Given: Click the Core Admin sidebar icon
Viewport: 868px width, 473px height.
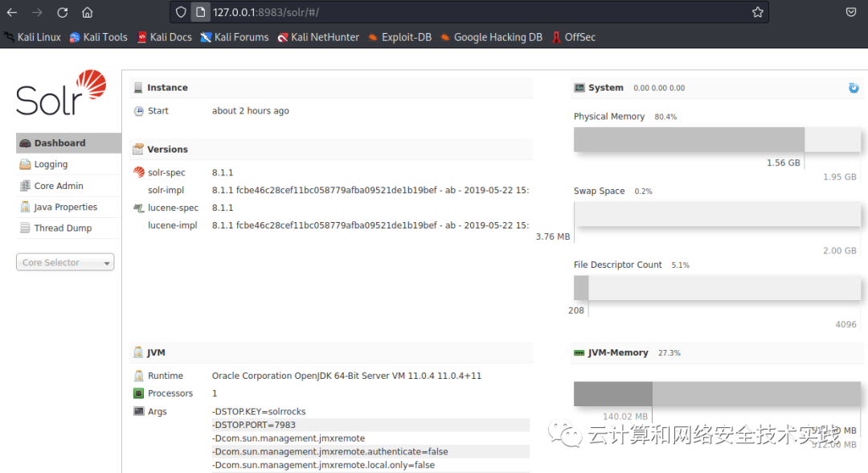Looking at the screenshot, I should point(25,186).
